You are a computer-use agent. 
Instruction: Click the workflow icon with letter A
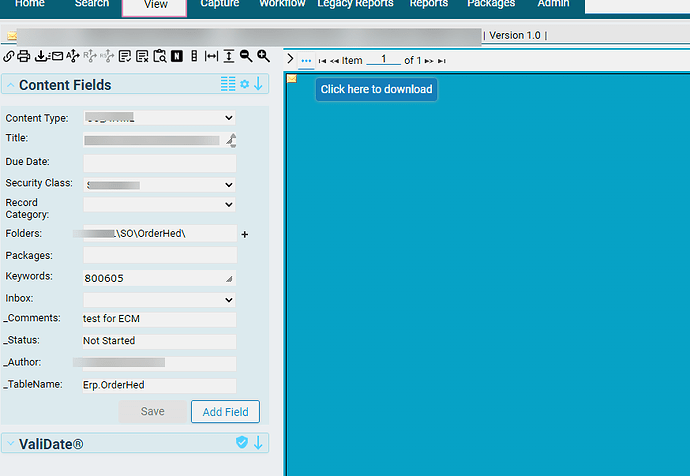[73, 56]
